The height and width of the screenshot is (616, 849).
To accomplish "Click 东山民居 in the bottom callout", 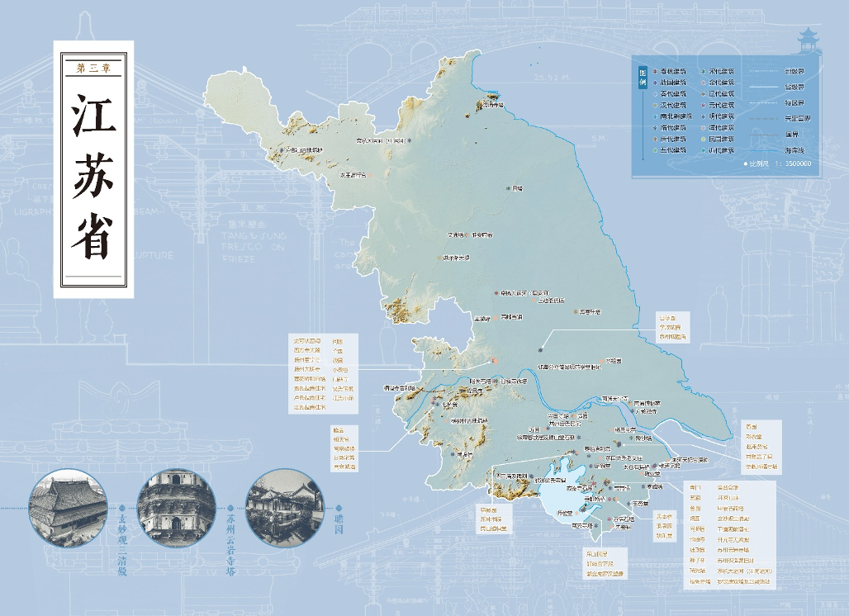I will click(596, 555).
